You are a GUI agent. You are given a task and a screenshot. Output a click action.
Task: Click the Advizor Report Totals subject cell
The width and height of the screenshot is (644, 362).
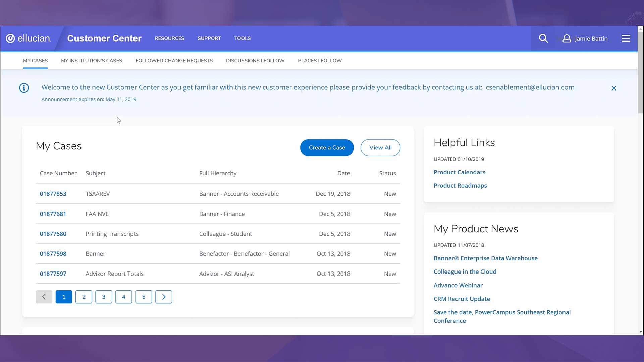coord(114,274)
